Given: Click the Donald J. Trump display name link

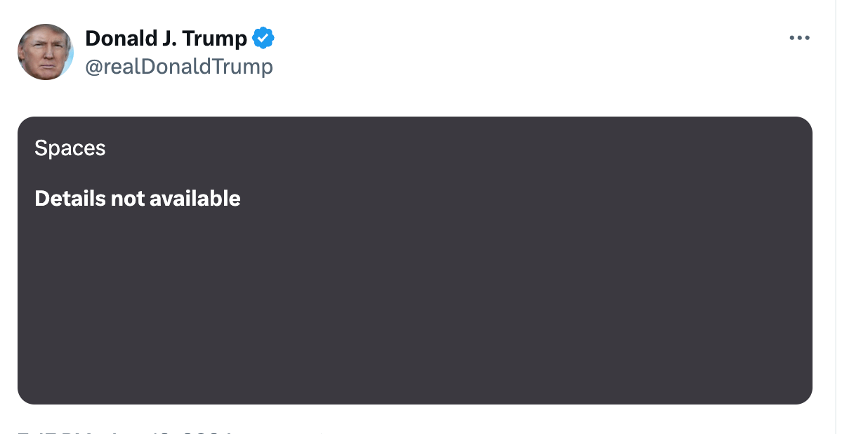Looking at the screenshot, I should 166,38.
